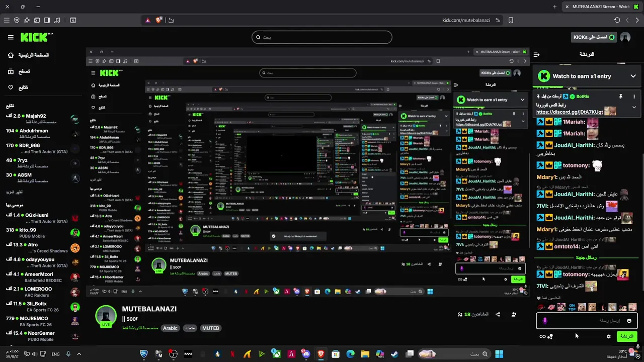Expand the show more أظهر المزيد list
Screen dimensions: 644x362
coord(14,192)
